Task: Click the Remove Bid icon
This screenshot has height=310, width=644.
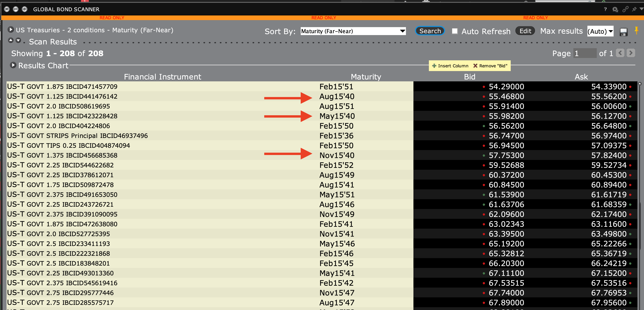Action: [476, 66]
